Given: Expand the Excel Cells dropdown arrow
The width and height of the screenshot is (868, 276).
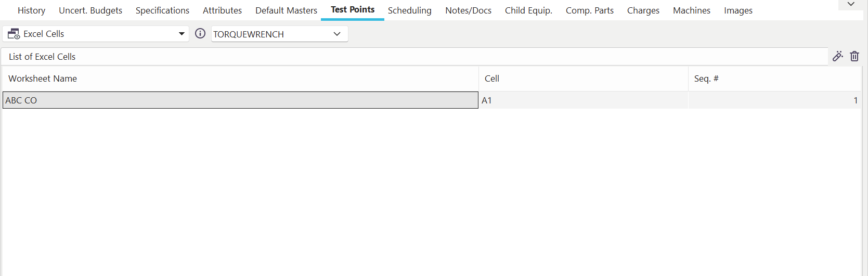Looking at the screenshot, I should coord(182,34).
